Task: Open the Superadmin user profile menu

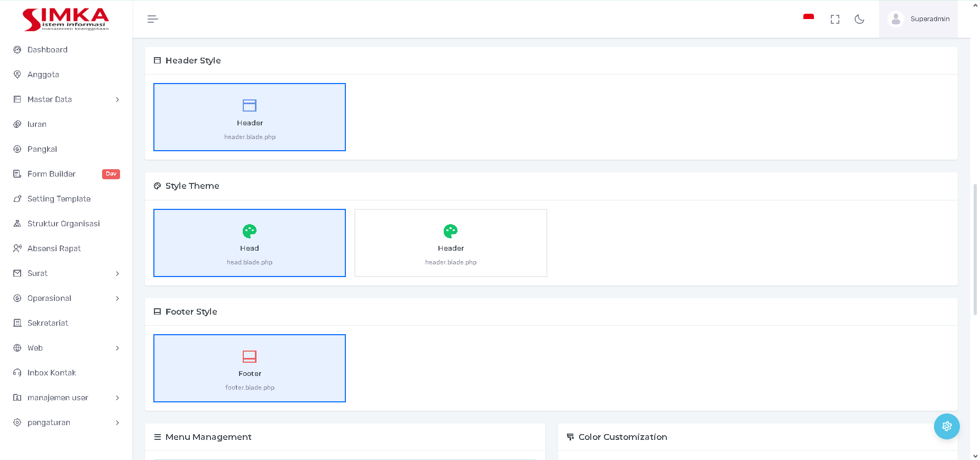Action: pyautogui.click(x=919, y=19)
